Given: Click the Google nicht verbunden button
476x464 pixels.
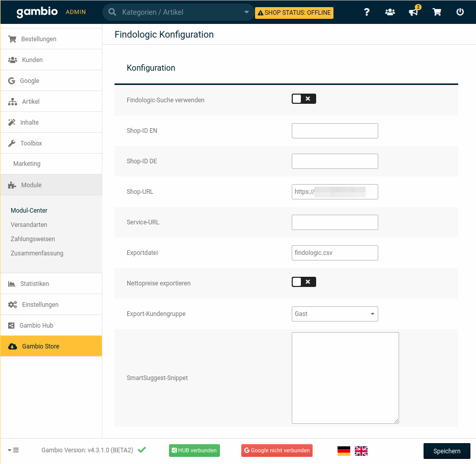Looking at the screenshot, I should tap(276, 451).
